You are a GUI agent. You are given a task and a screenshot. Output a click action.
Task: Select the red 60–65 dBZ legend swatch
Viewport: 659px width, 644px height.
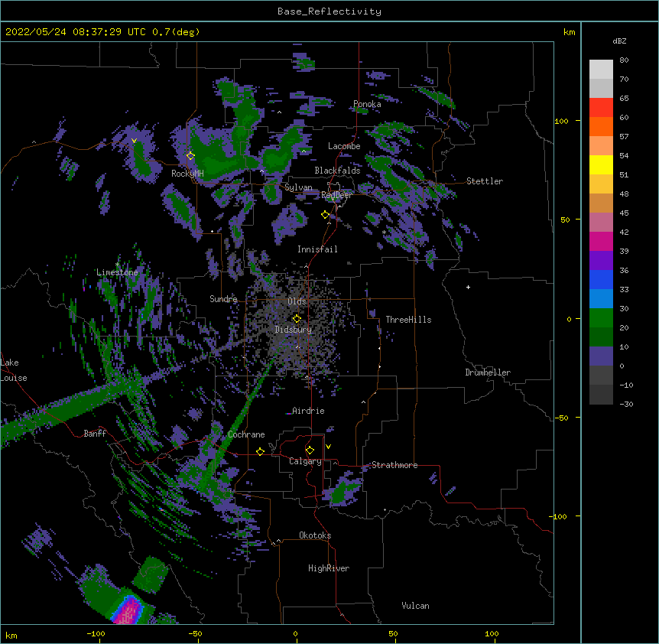click(x=601, y=107)
